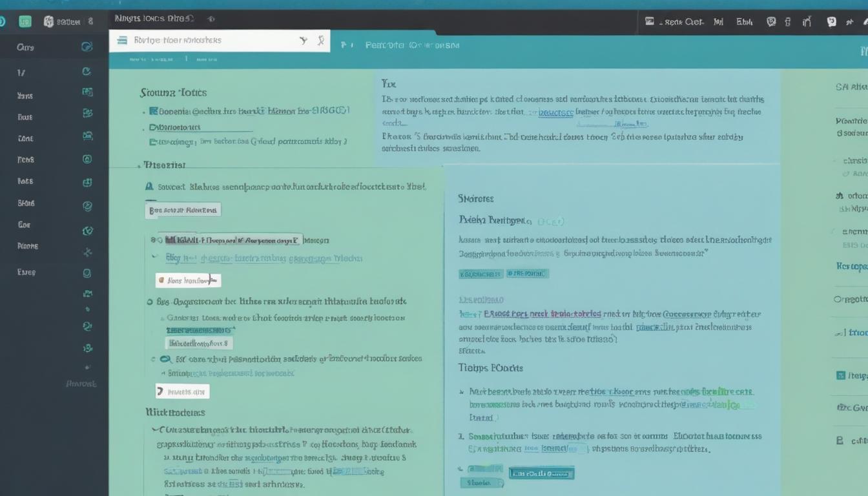Open the hamburger menu in the white search bar

(122, 40)
